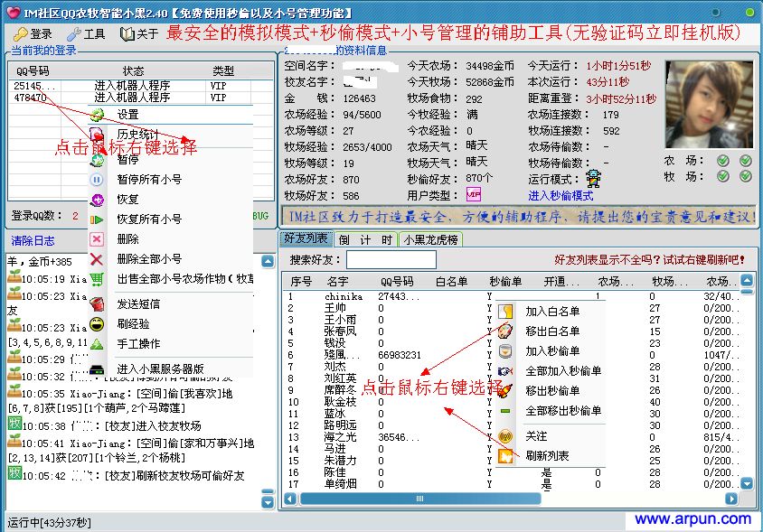Viewport: 763px width, 532px height.
Task: Click the 加入秒偷单 cup icon
Action: coord(505,351)
